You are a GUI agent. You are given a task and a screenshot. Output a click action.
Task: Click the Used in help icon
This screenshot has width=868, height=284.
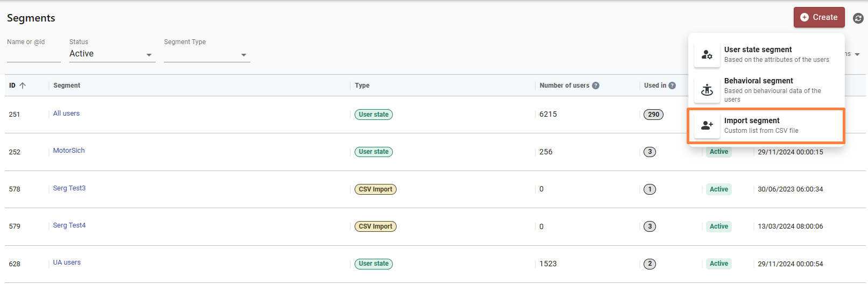[672, 86]
